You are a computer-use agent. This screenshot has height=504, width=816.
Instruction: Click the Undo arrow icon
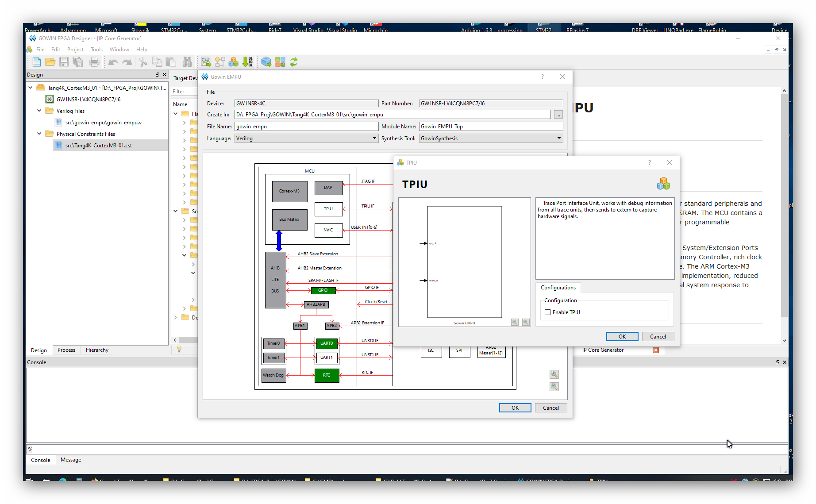[x=113, y=62]
